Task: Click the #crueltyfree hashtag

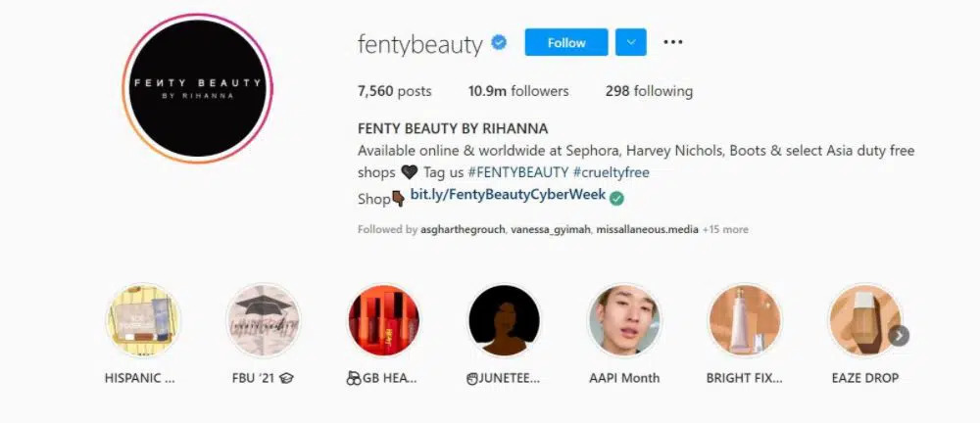Action: pyautogui.click(x=612, y=172)
